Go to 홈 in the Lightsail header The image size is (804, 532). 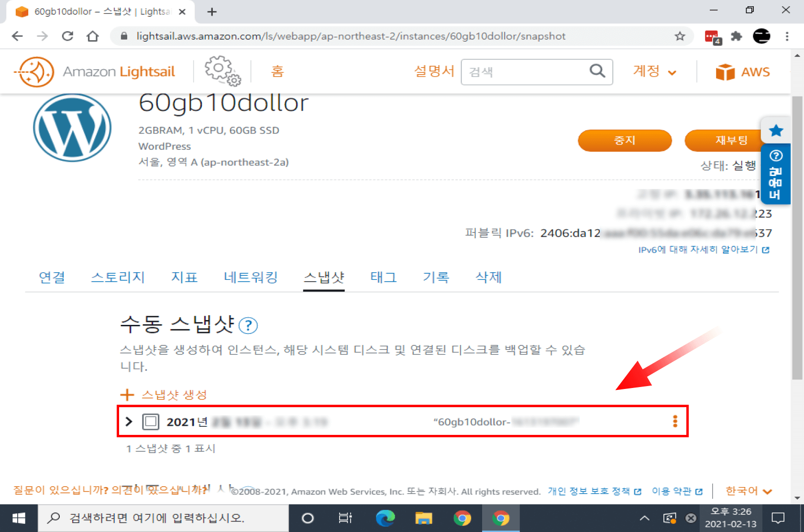[277, 71]
